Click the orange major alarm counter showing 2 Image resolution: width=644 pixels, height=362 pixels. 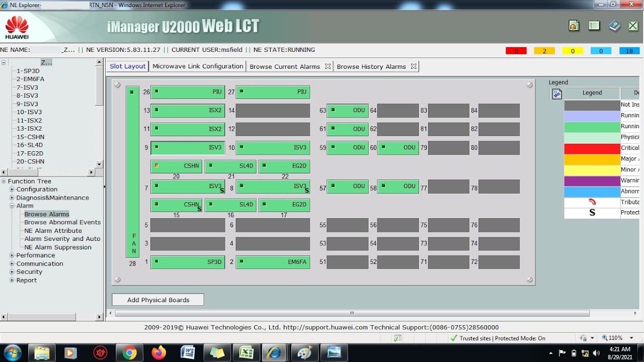pyautogui.click(x=544, y=51)
